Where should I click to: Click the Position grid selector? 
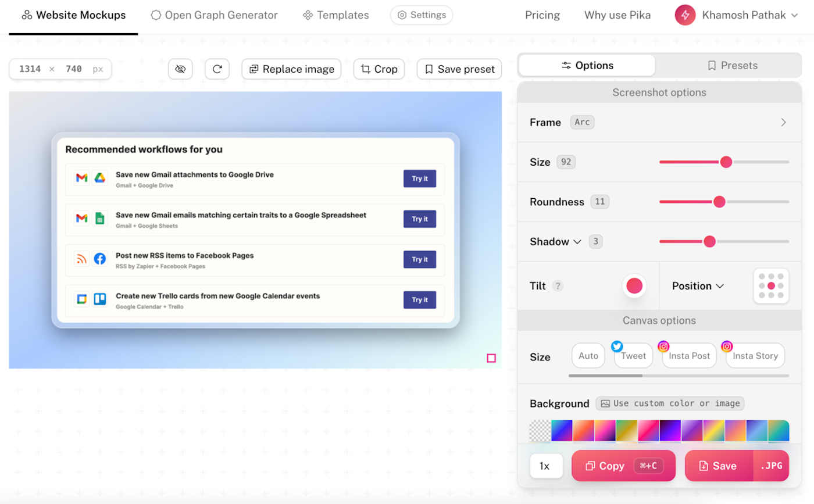771,286
